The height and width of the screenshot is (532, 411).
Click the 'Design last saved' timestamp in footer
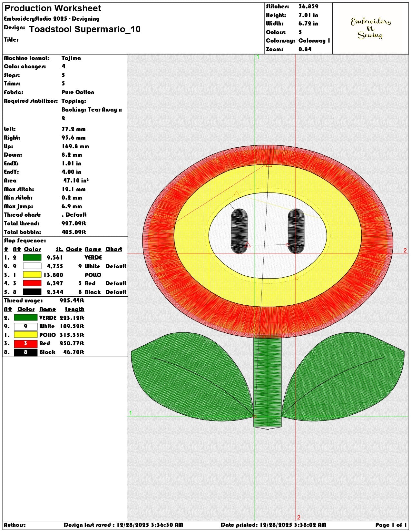123,525
